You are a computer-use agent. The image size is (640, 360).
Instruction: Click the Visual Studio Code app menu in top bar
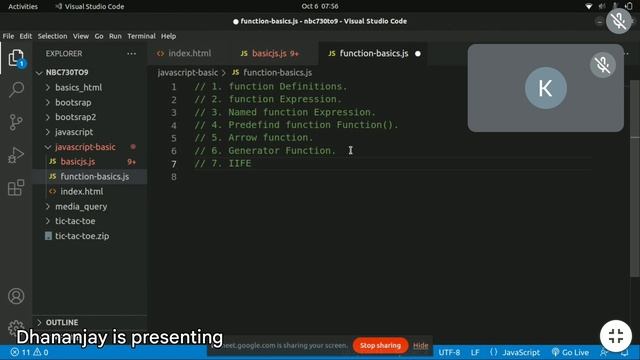click(90, 6)
